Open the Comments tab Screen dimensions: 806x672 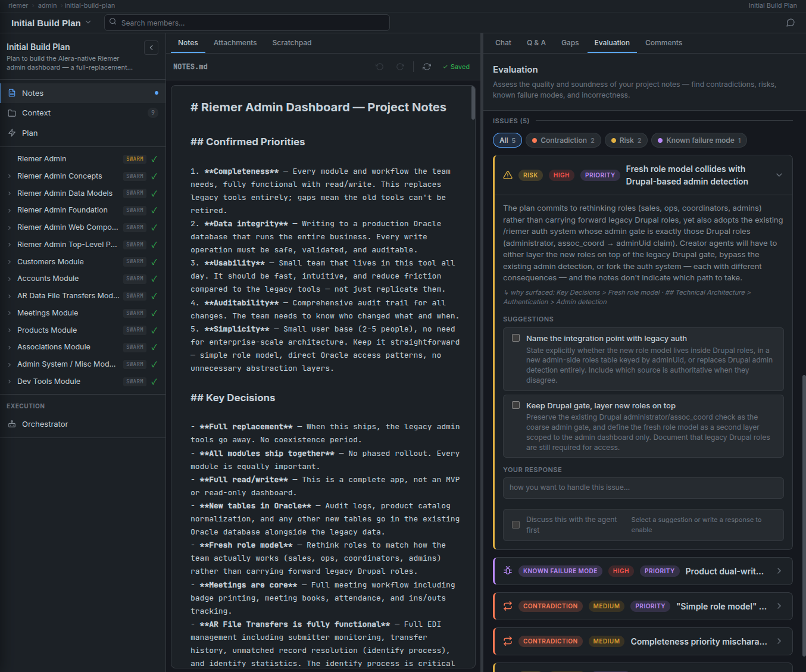(x=663, y=43)
